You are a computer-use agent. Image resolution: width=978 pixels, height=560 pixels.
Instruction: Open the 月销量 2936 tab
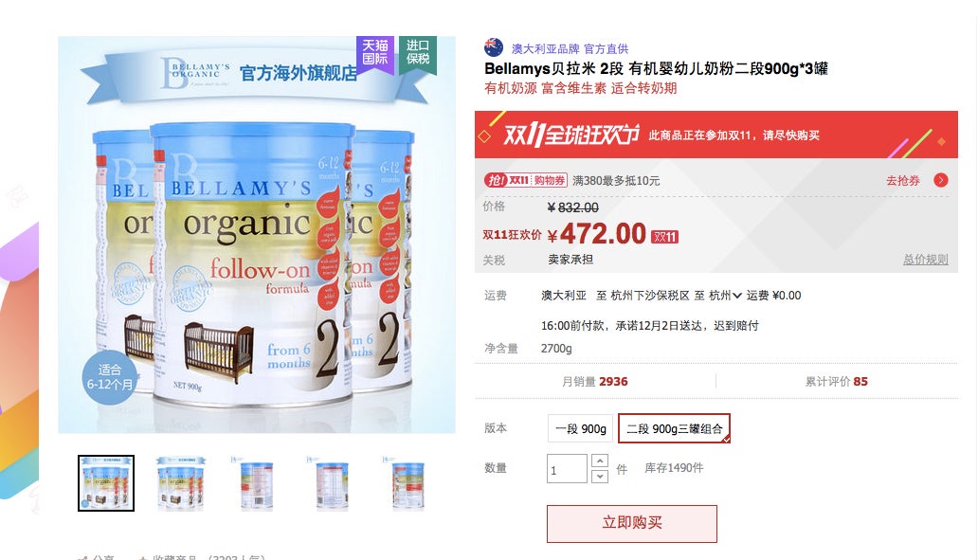(x=595, y=381)
